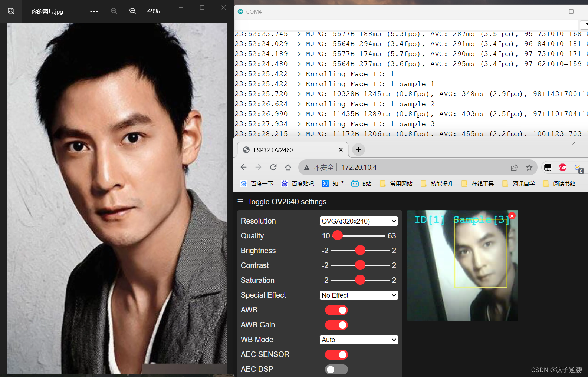
Task: Open a new browser tab
Action: pos(358,150)
